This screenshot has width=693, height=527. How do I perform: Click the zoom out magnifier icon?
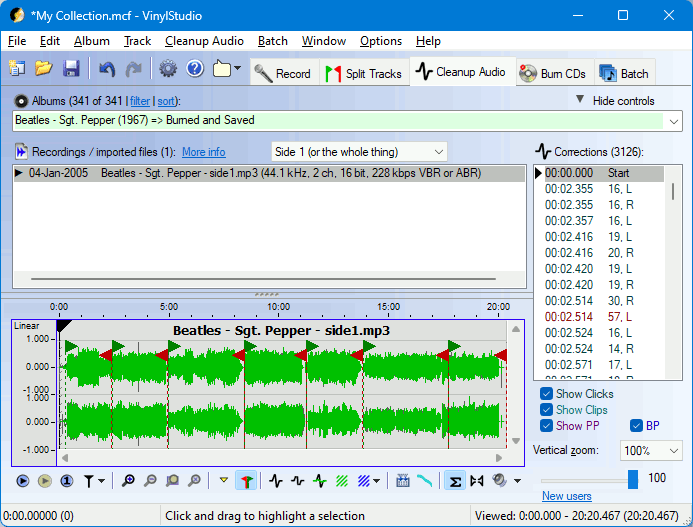150,481
